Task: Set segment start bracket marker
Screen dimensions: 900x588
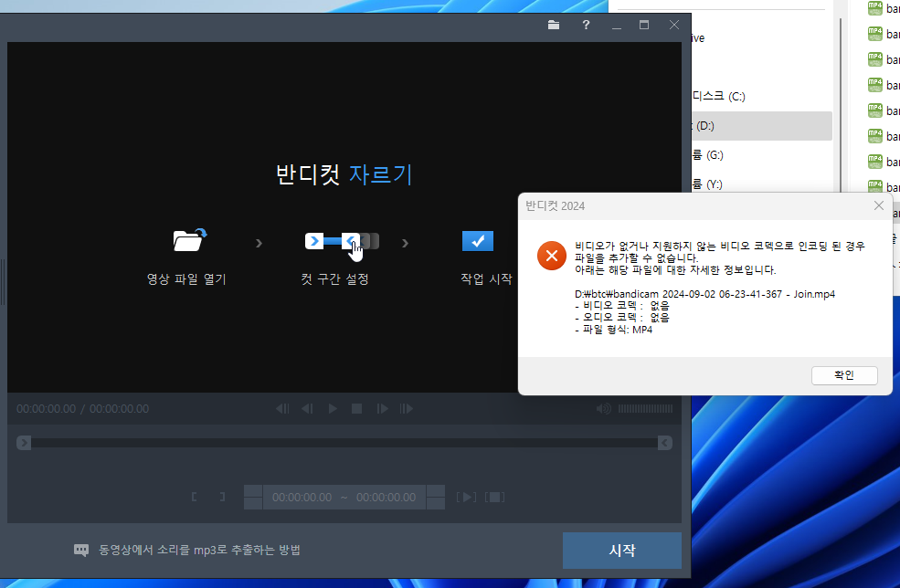Action: [x=194, y=497]
